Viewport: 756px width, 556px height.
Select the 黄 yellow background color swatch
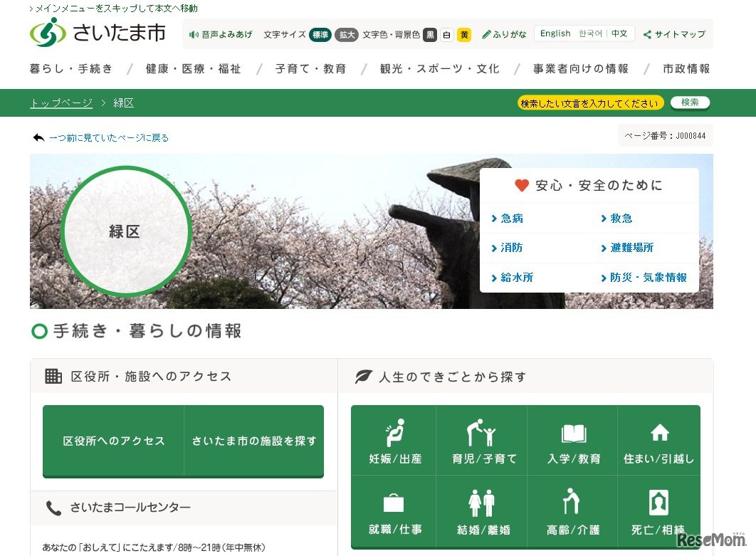(x=464, y=34)
